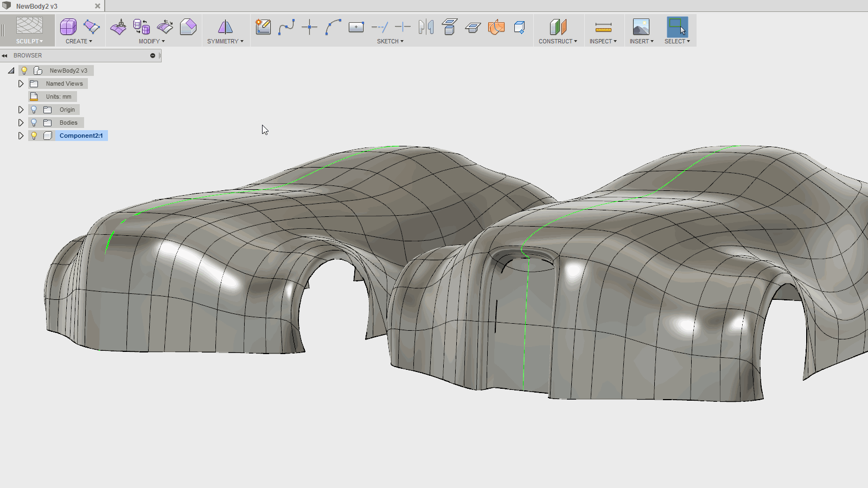Click the Symmetry mirror icon

[x=225, y=27]
